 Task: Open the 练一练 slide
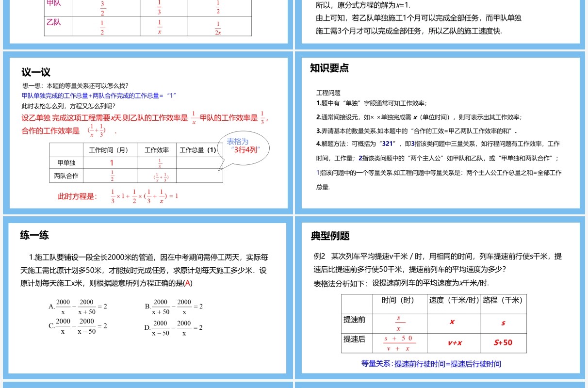(x=148, y=298)
